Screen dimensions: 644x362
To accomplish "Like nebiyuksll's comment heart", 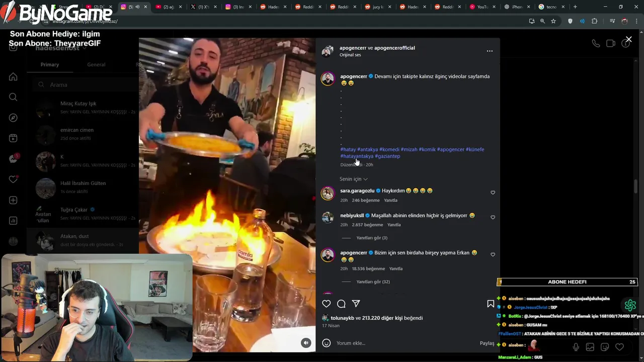I will pos(493,217).
